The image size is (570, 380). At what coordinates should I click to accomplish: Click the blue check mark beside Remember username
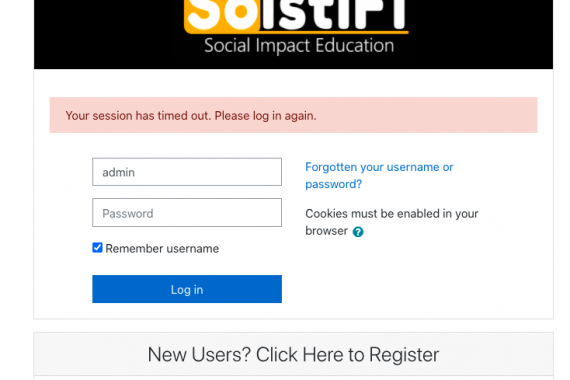click(x=97, y=248)
